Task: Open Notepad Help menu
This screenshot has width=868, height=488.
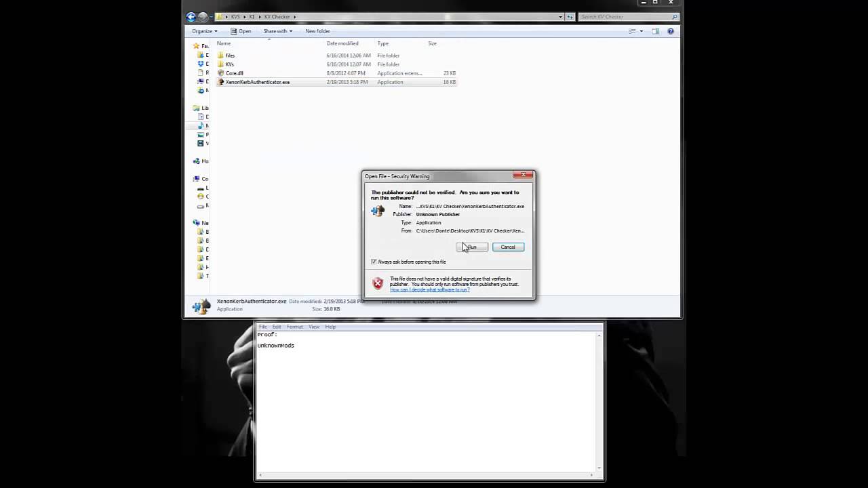Action: pos(330,327)
